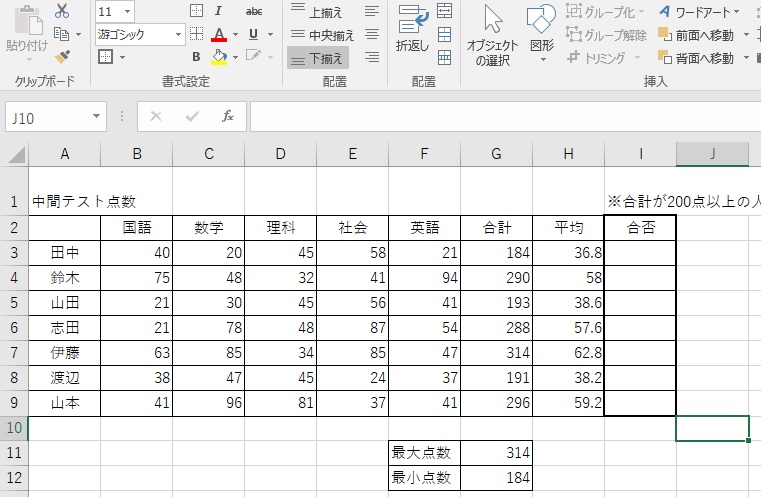Select the Format Painter brush icon

(x=62, y=57)
